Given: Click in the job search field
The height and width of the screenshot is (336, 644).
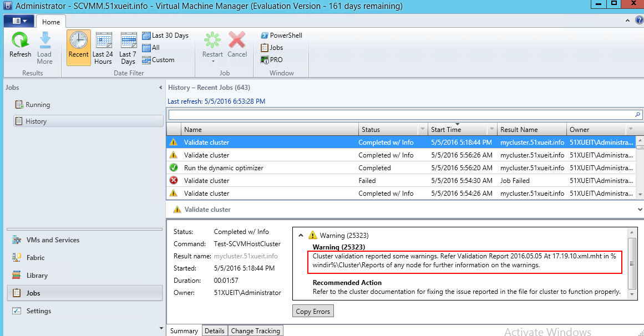Looking at the screenshot, I should tap(401, 115).
